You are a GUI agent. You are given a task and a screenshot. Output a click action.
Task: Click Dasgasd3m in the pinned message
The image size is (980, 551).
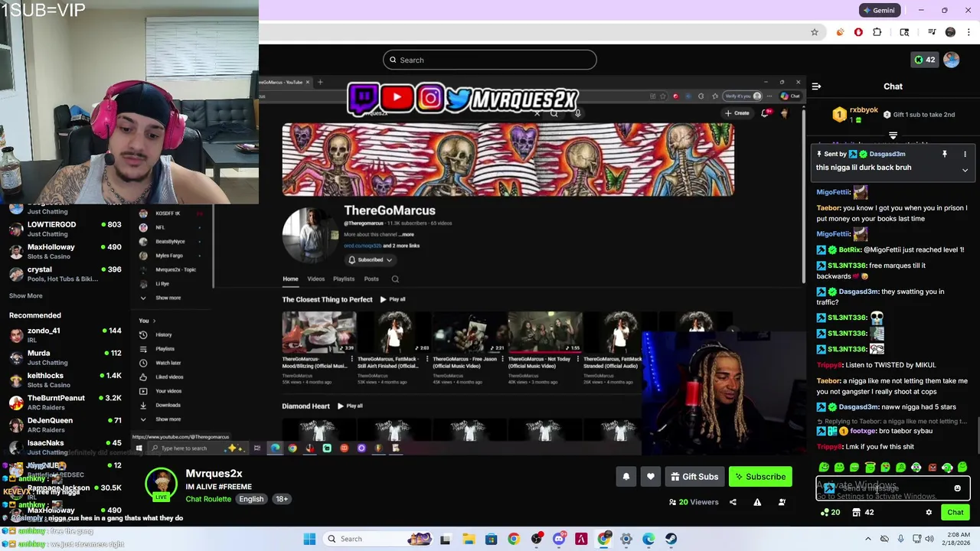click(887, 154)
